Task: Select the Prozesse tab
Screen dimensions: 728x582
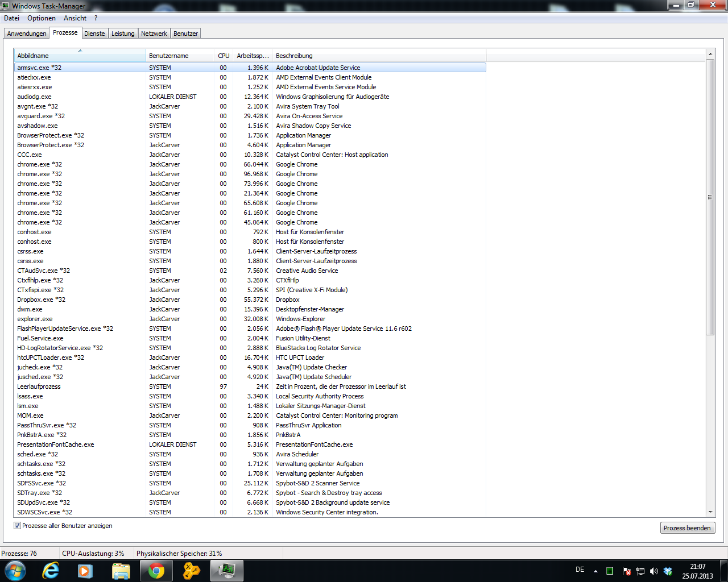Action: (65, 32)
